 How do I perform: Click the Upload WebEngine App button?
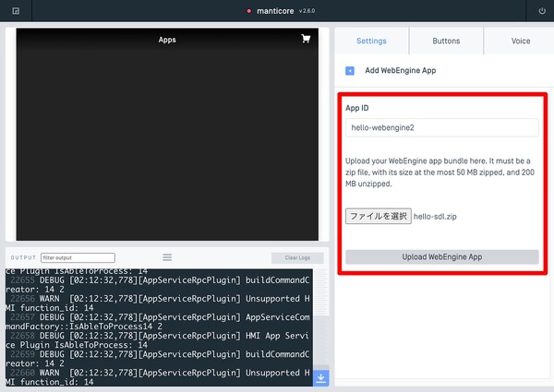click(442, 256)
